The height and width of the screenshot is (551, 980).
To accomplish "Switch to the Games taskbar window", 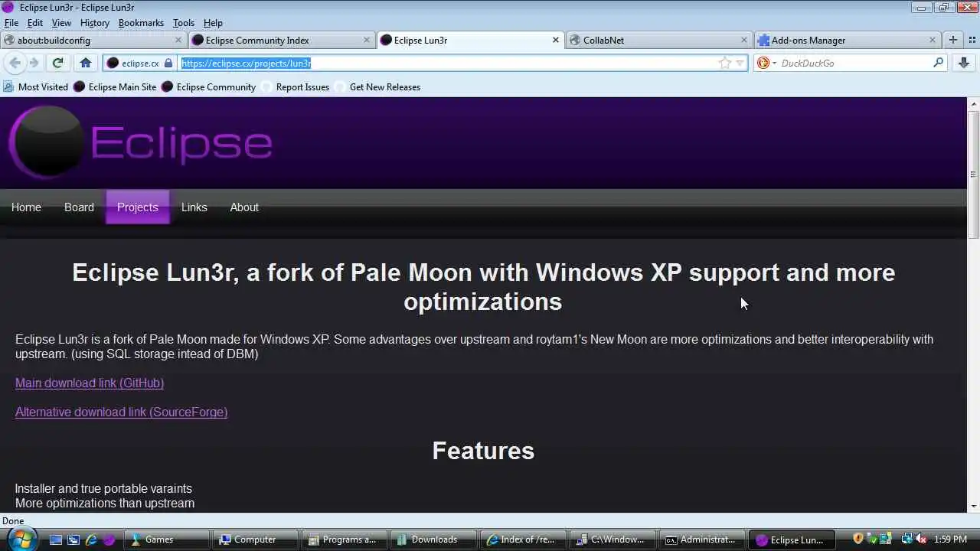I will (167, 540).
